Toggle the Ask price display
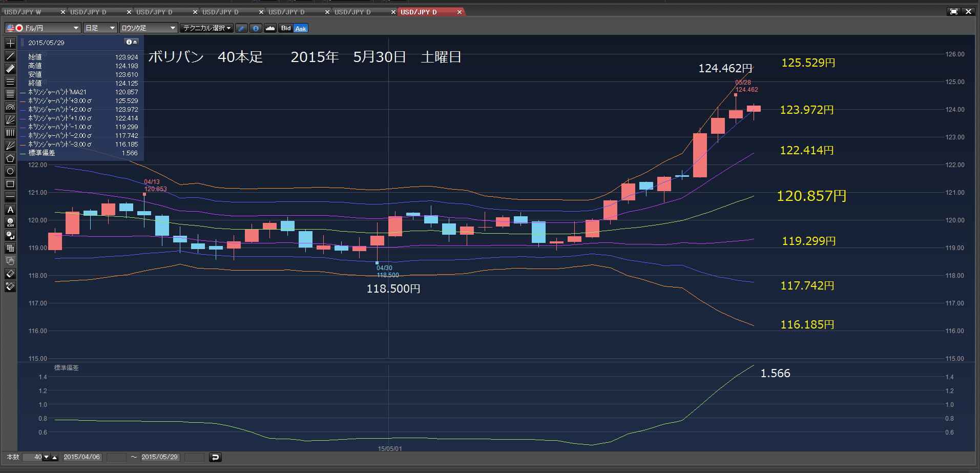 [x=301, y=28]
